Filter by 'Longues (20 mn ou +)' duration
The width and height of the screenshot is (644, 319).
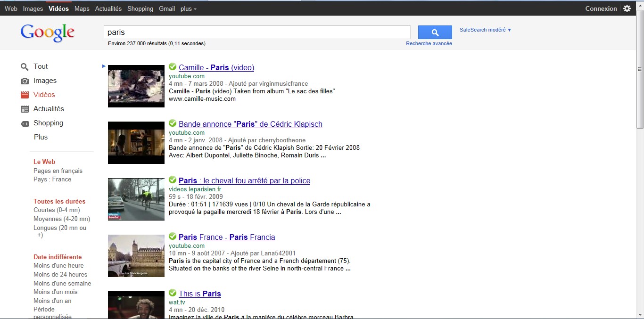coord(60,231)
